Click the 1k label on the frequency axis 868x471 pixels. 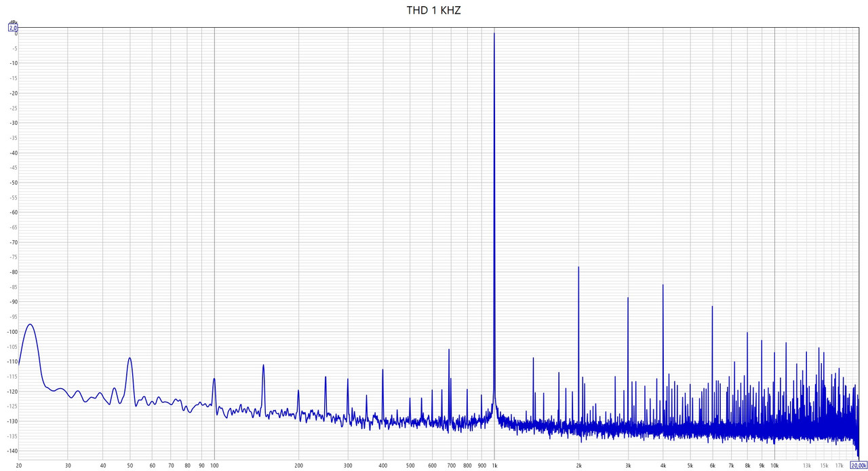coord(494,466)
